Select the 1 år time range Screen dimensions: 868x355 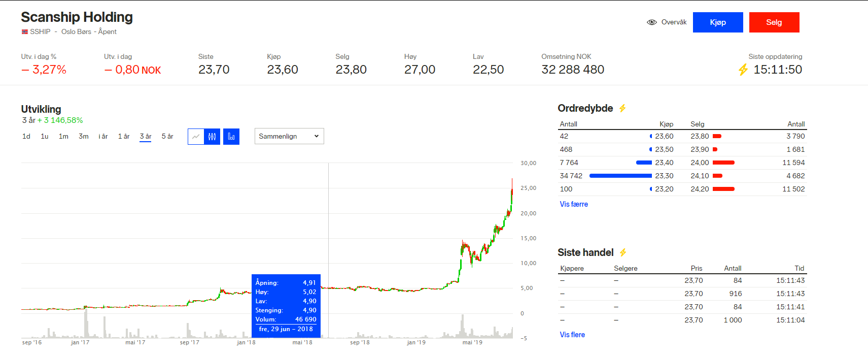pyautogui.click(x=124, y=136)
